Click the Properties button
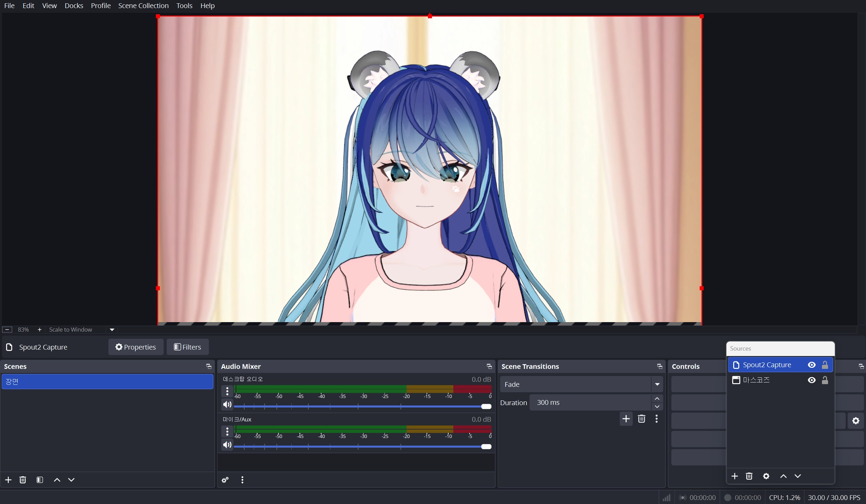The image size is (866, 504). 136,347
